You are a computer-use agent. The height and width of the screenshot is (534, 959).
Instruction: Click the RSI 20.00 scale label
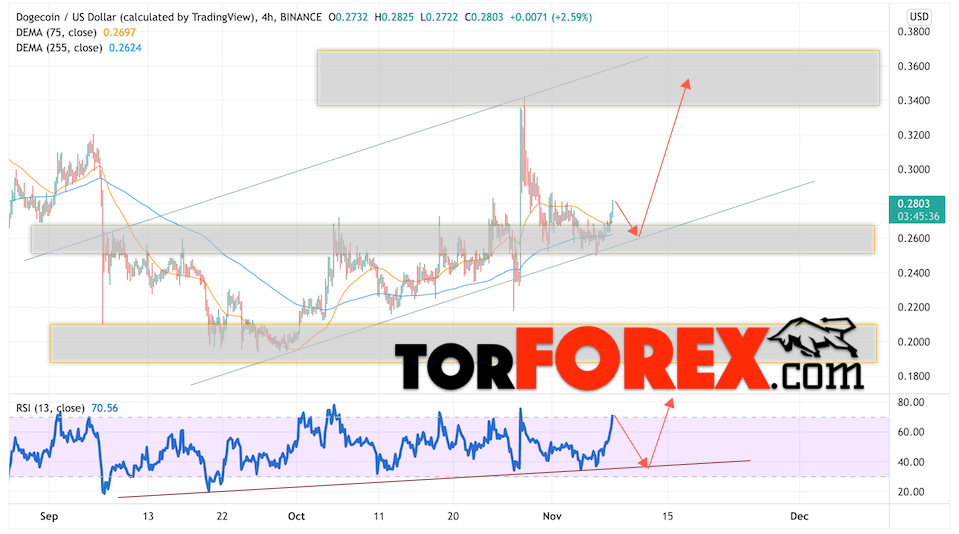pyautogui.click(x=911, y=492)
